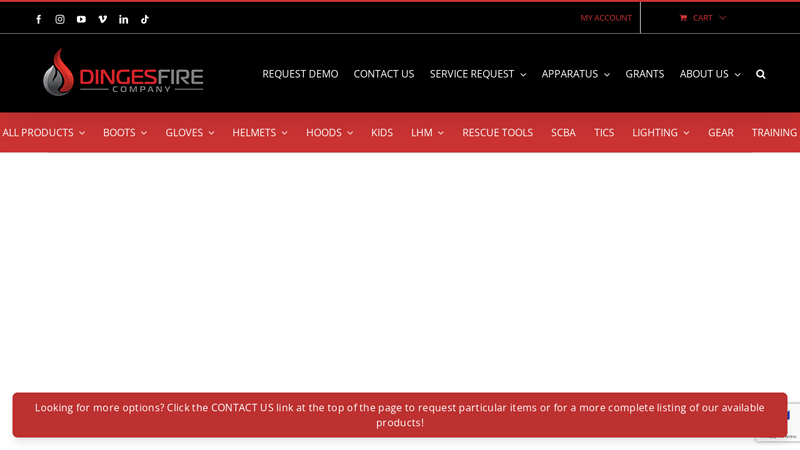Go to the SCBA category
This screenshot has width=800, height=450.
[x=563, y=133]
